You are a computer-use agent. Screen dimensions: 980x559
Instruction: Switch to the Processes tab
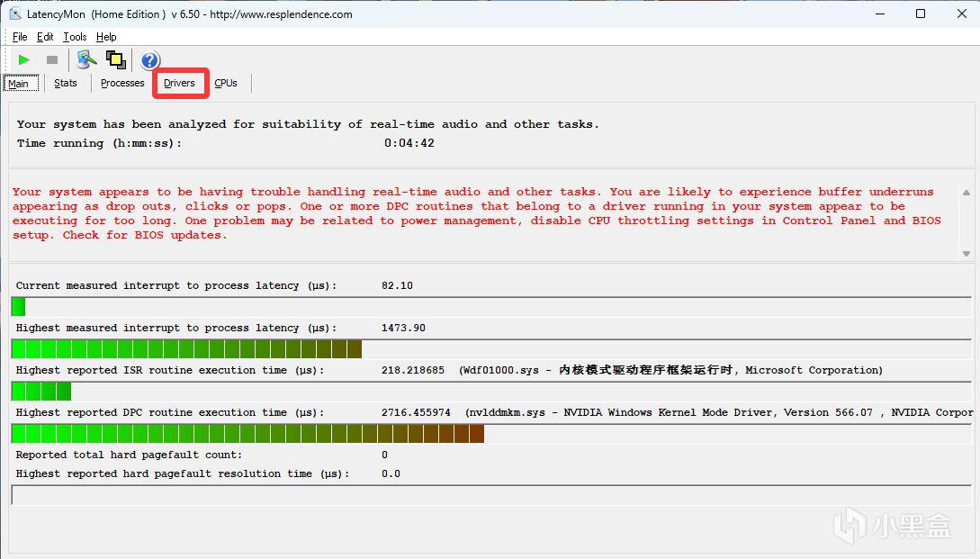click(x=122, y=83)
